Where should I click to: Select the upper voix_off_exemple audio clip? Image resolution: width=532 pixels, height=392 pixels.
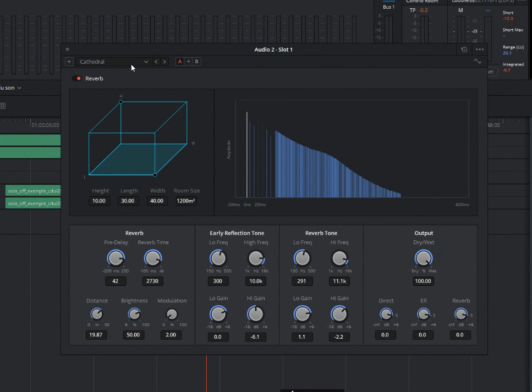pos(32,191)
